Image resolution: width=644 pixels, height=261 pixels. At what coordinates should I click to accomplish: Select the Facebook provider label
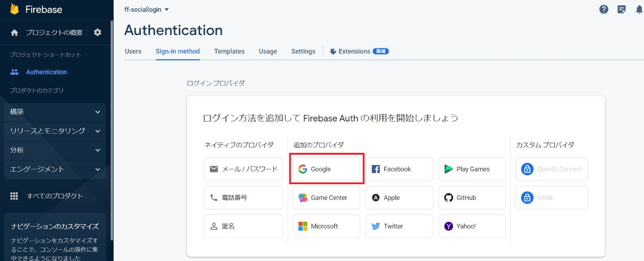(x=397, y=169)
